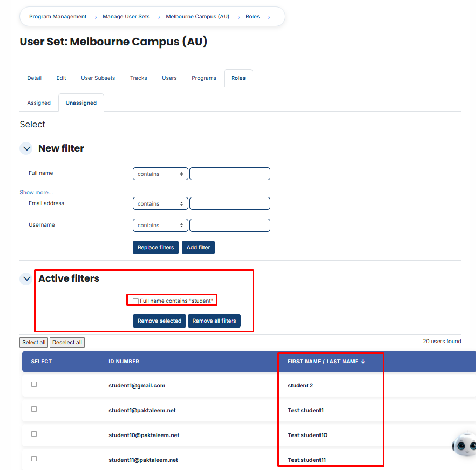Click the sort arrow beside First Name / Last Name
476x470 pixels.
[363, 362]
